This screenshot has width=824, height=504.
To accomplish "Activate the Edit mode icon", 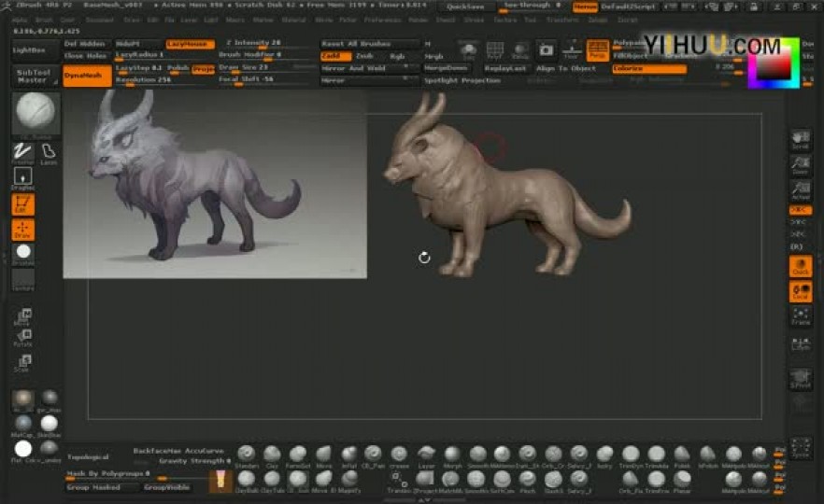I will tap(22, 203).
